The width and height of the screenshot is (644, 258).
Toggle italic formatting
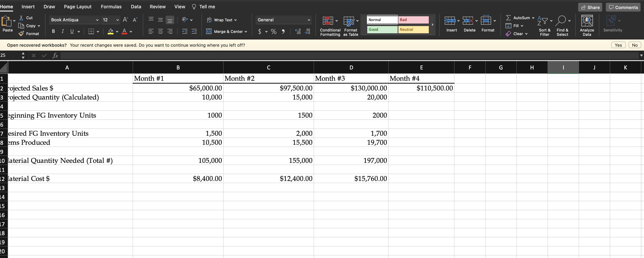[x=62, y=31]
